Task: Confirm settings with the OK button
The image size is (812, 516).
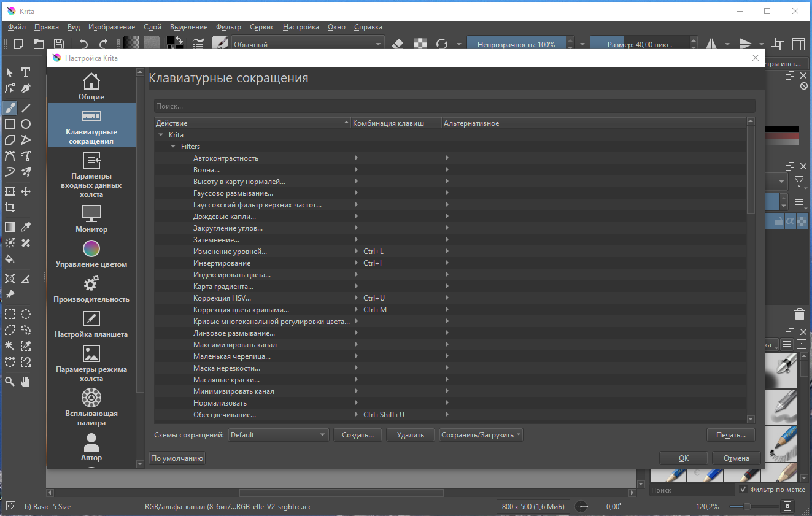Action: [x=684, y=458]
